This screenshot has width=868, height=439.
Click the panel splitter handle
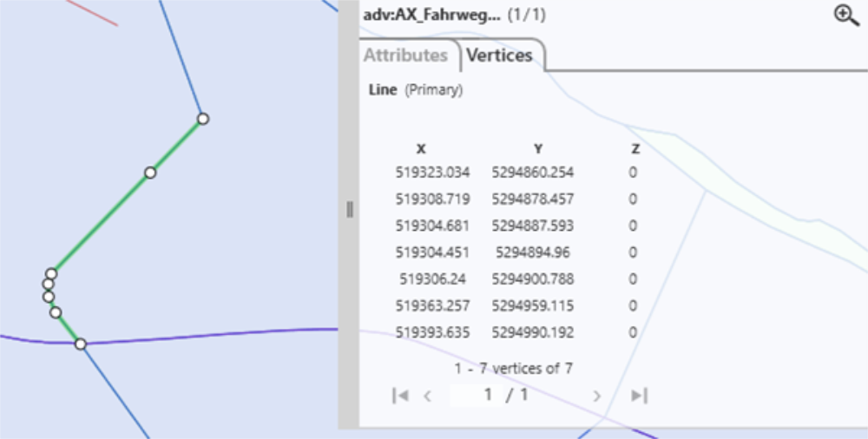[350, 210]
